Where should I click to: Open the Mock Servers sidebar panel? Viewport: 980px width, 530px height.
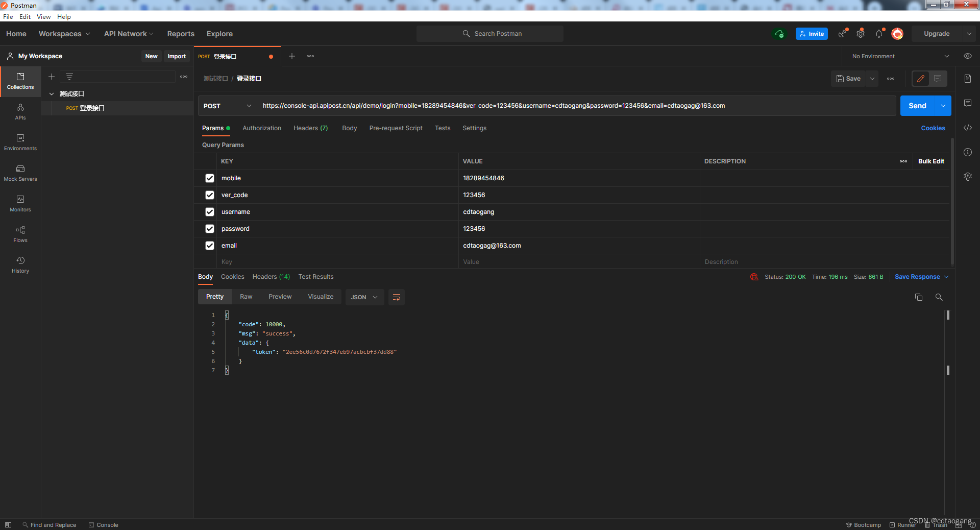point(20,173)
